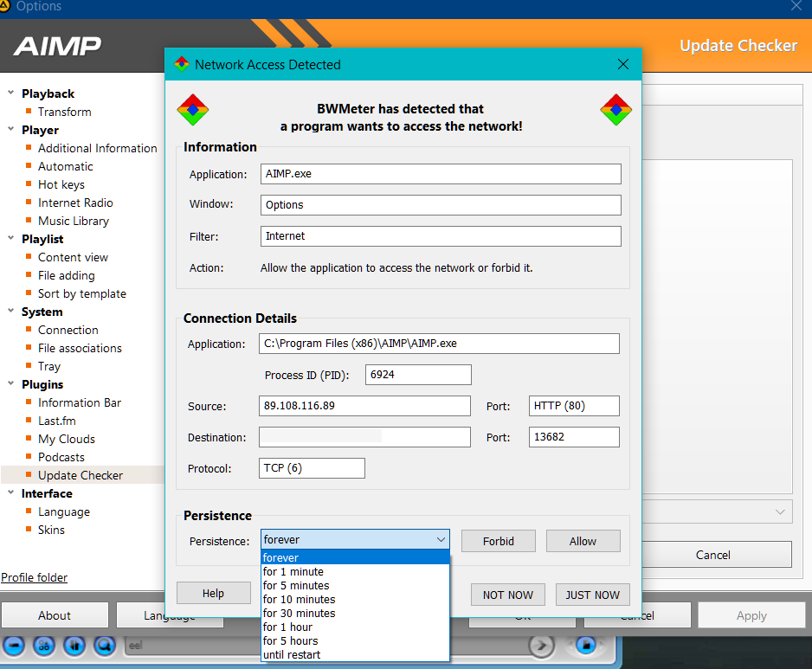
Task: Click the Process ID field 6924
Action: [x=418, y=375]
